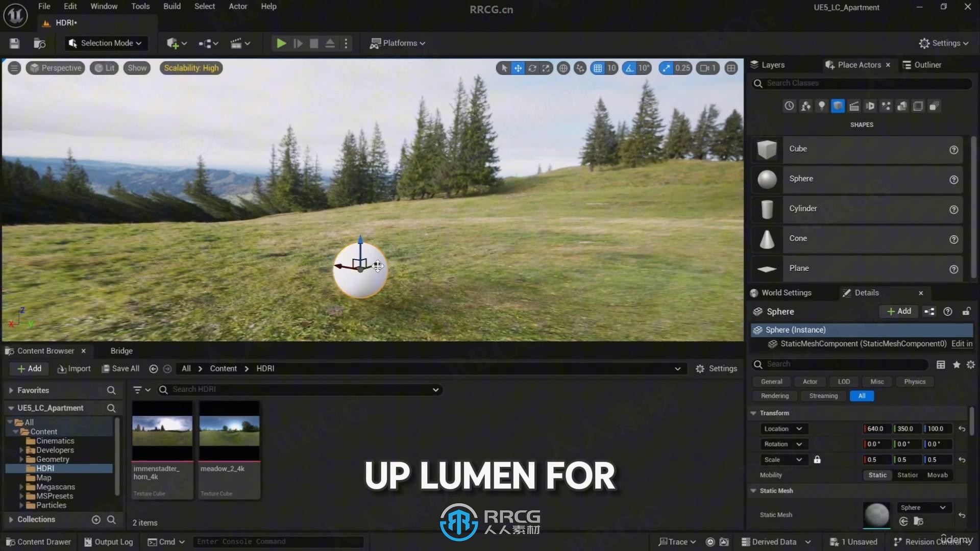
Task: Open Static Mesh Sphere asset dropdown
Action: click(x=924, y=508)
